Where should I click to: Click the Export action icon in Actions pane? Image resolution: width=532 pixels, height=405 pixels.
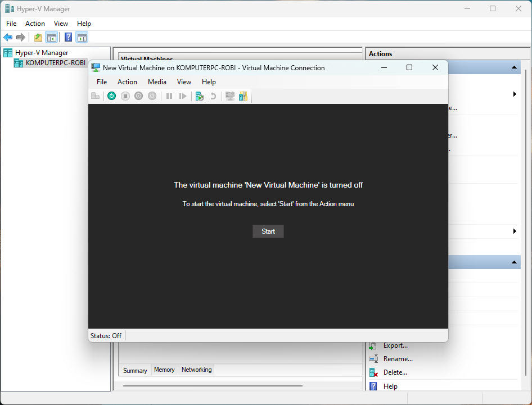click(x=373, y=345)
